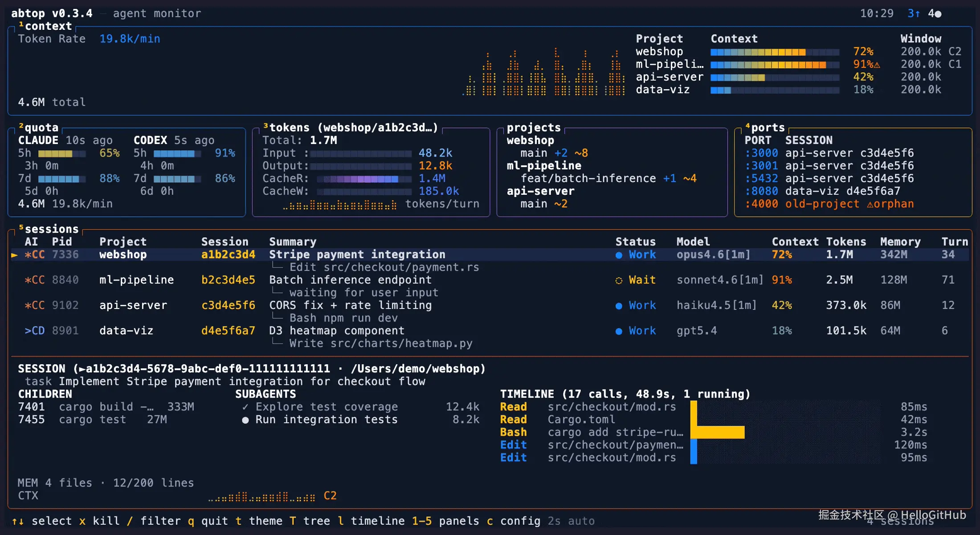Viewport: 980px width, 535px height.
Task: Click the running dot beside Run integration tests
Action: (x=245, y=420)
